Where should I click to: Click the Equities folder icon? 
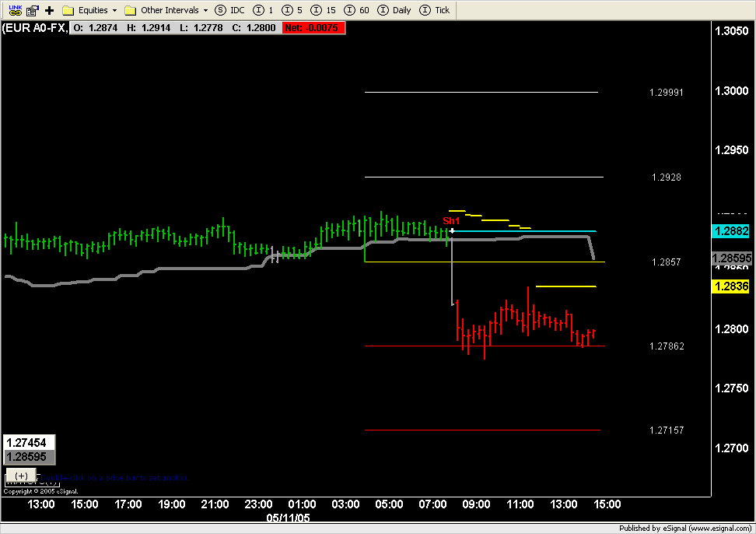tap(68, 10)
